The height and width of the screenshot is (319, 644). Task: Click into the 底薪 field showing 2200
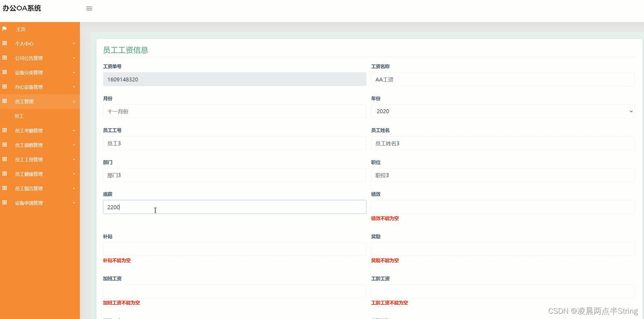click(234, 207)
